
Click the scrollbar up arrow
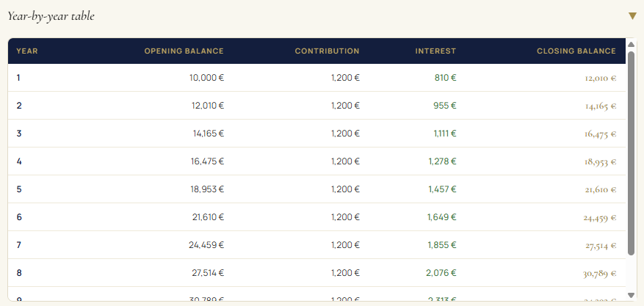[x=631, y=45]
